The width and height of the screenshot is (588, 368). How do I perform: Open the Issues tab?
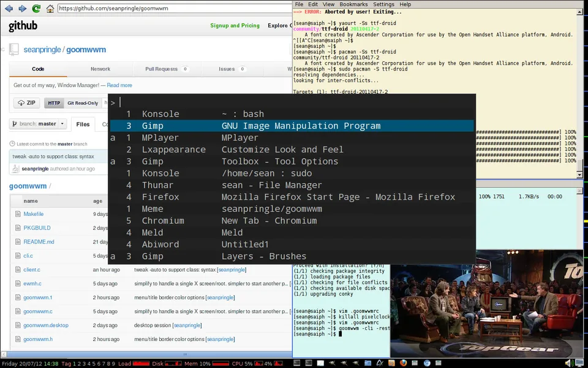(x=232, y=69)
